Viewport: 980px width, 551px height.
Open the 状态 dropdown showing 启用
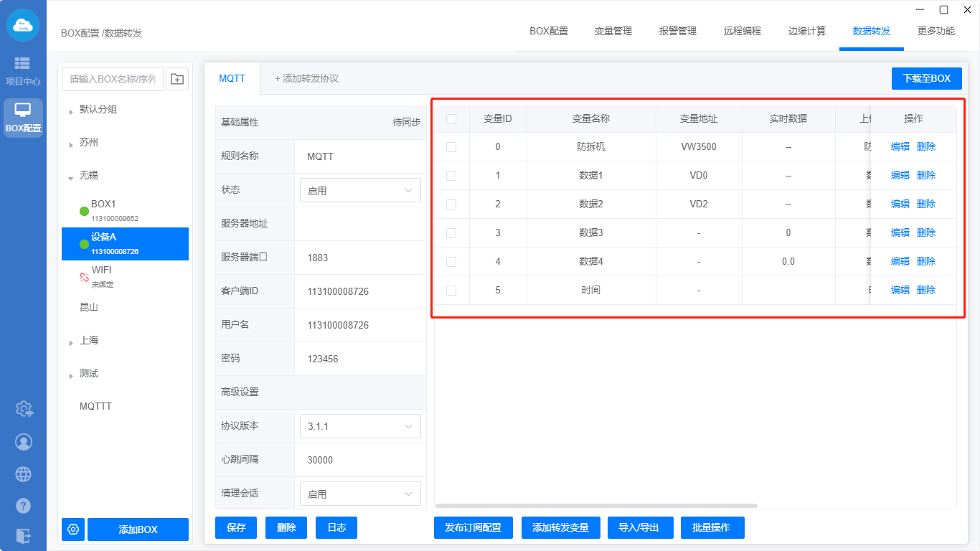pyautogui.click(x=360, y=191)
